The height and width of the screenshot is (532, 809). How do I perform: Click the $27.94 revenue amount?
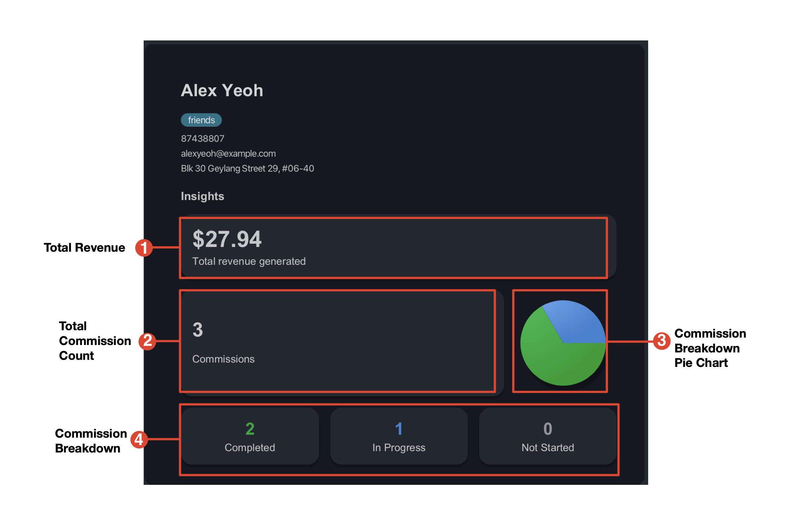[227, 239]
